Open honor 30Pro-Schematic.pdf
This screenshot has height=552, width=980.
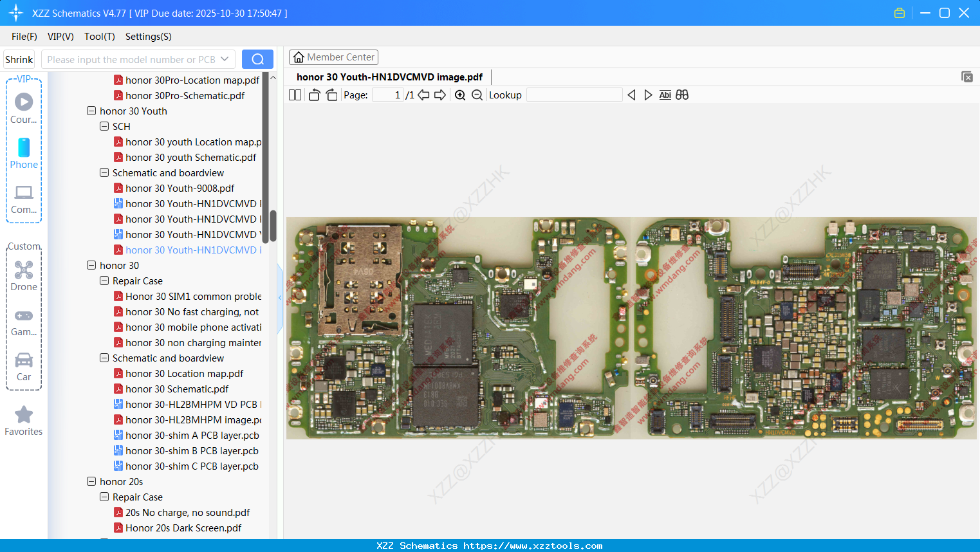pos(185,95)
